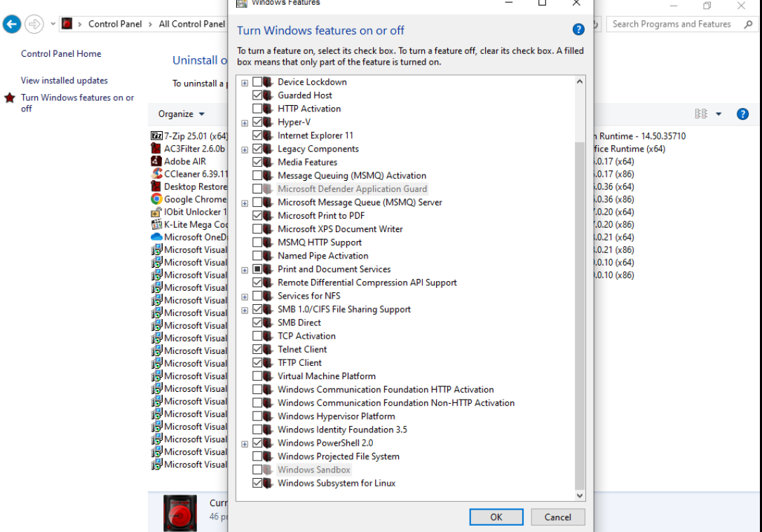The width and height of the screenshot is (762, 532).
Task: Toggle the Telnet Client checkbox
Action: coord(257,349)
